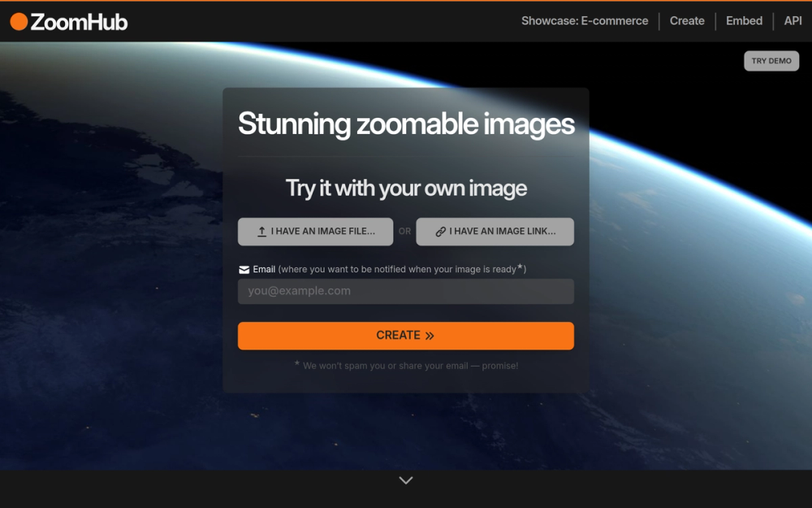Click the envelope icon beside Email
Image resolution: width=812 pixels, height=508 pixels.
pos(244,270)
